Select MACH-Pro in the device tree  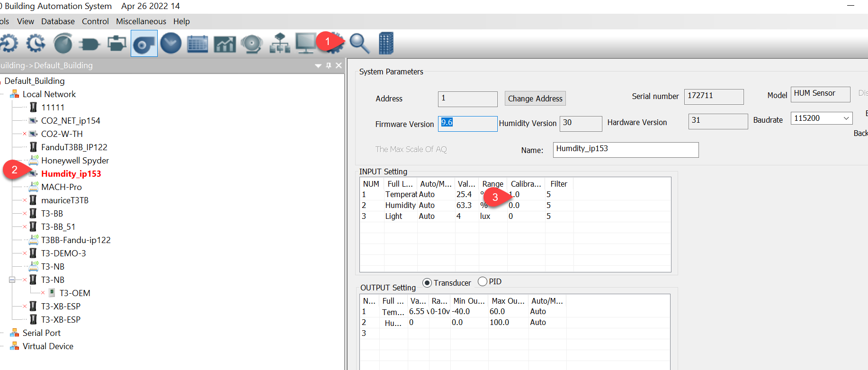pos(61,187)
